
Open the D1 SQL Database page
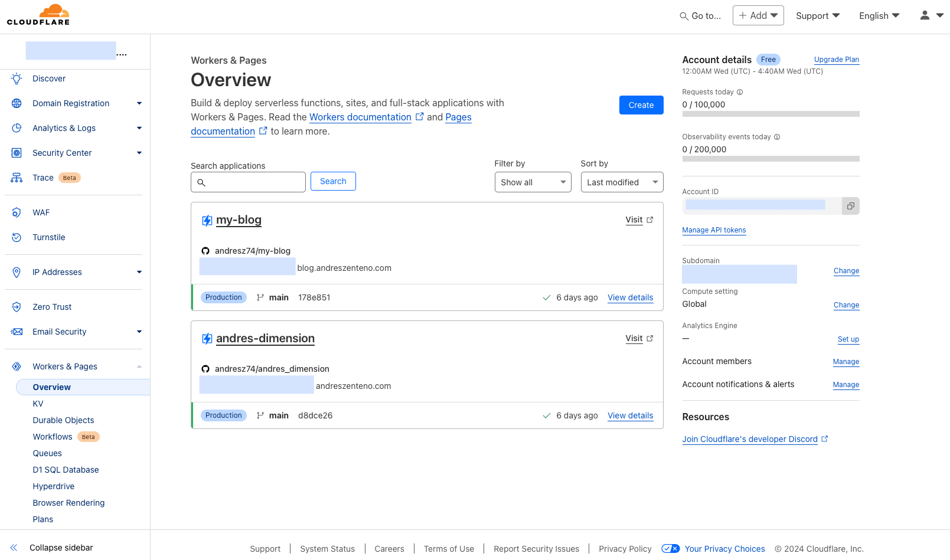click(66, 470)
